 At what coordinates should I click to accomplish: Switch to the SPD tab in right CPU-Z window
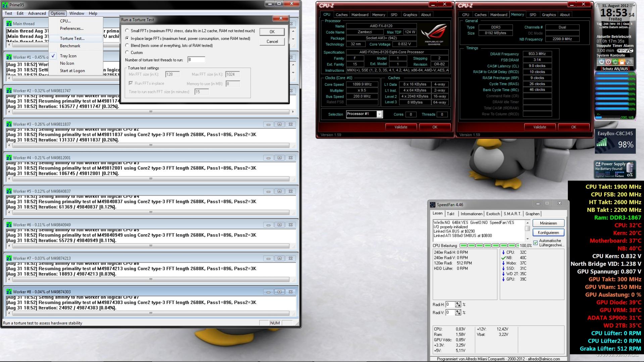533,15
